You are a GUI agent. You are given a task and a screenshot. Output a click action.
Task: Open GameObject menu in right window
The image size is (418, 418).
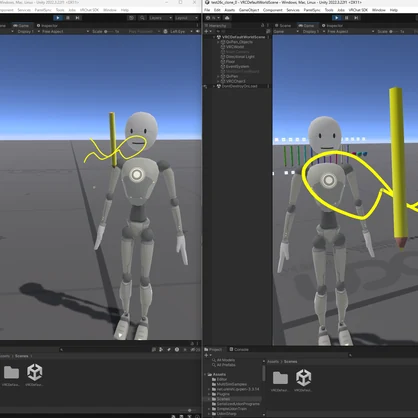pos(249,10)
